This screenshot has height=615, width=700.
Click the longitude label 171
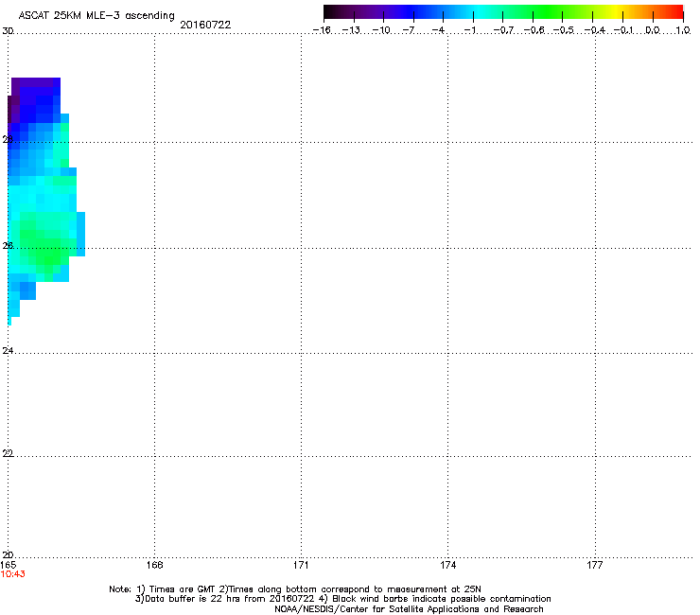click(x=302, y=565)
